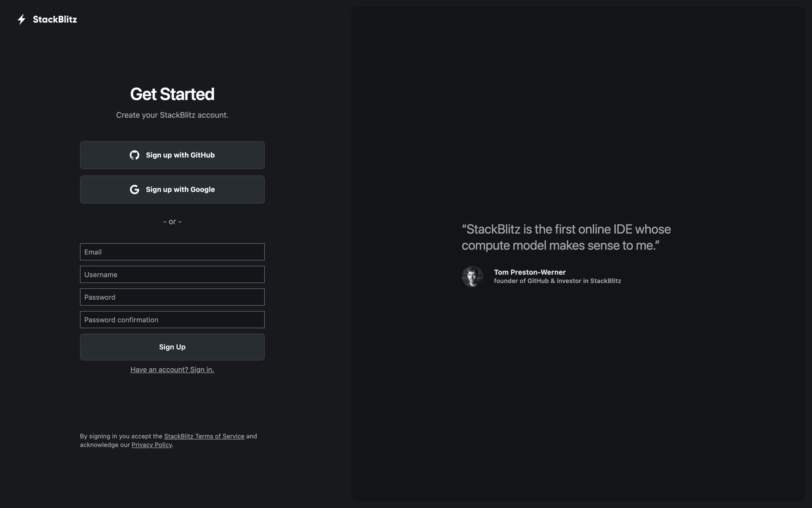Click the StackBlitz lightning bolt logo icon
The image size is (812, 508).
click(22, 19)
